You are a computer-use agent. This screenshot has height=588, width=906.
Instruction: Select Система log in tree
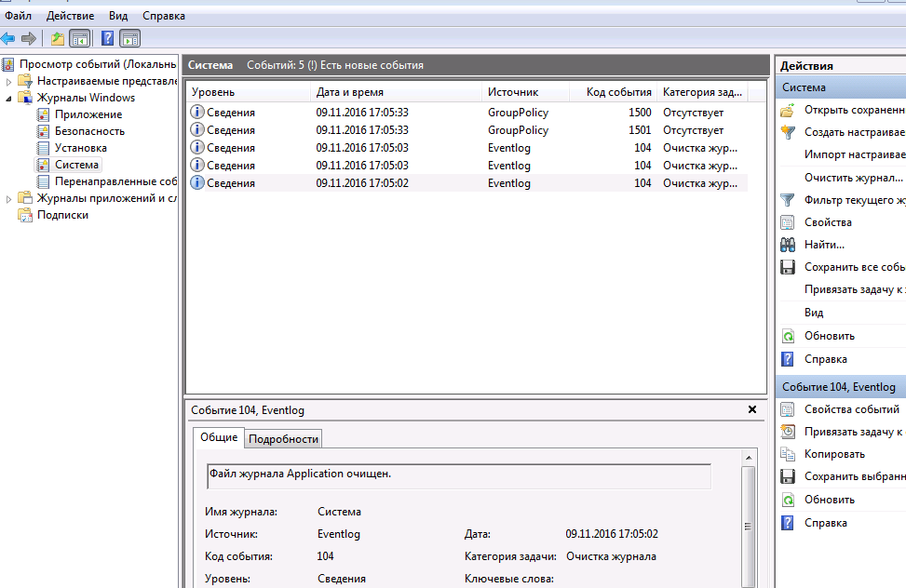76,165
